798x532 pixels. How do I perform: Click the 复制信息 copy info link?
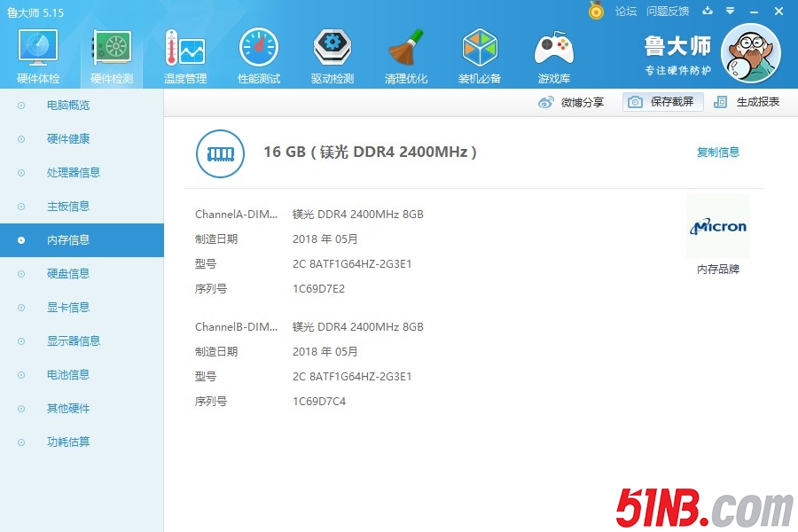click(717, 153)
